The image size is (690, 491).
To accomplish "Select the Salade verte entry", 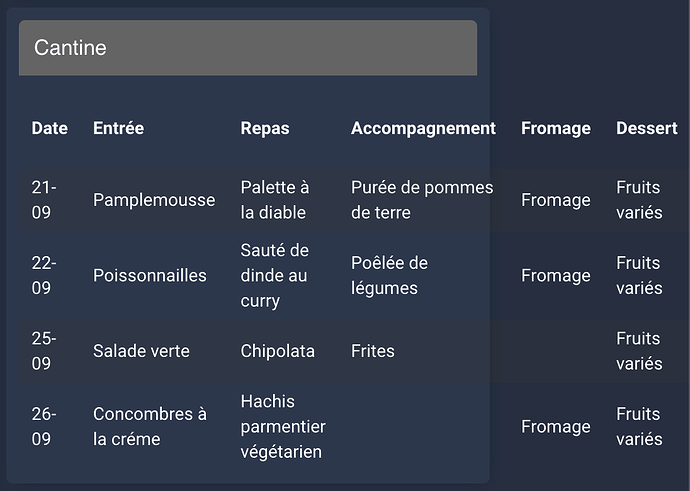I will click(x=141, y=351).
